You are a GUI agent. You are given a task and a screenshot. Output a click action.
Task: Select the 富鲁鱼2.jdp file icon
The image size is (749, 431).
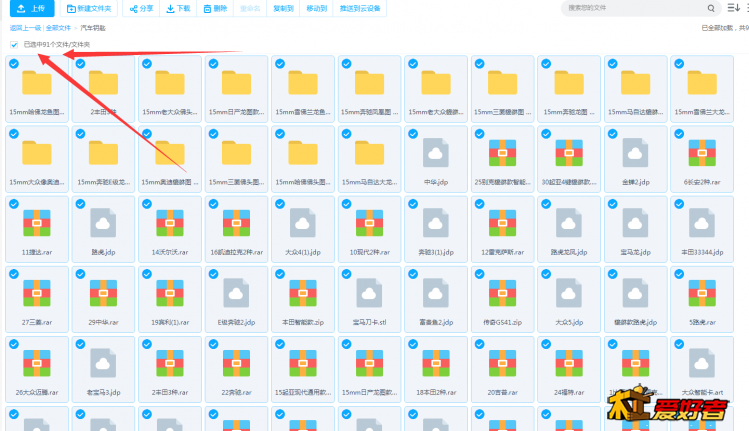[436, 293]
